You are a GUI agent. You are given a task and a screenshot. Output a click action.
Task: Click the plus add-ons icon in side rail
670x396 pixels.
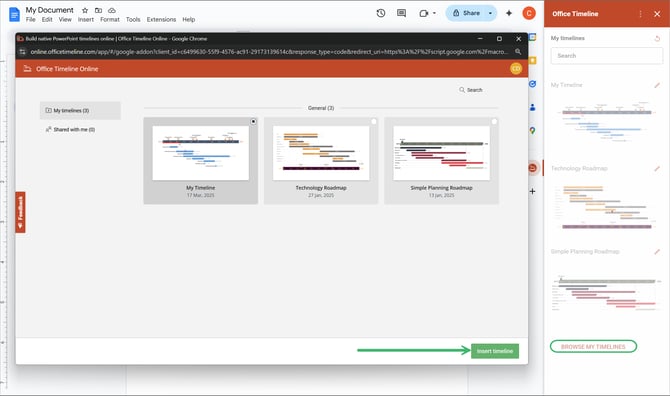[532, 191]
